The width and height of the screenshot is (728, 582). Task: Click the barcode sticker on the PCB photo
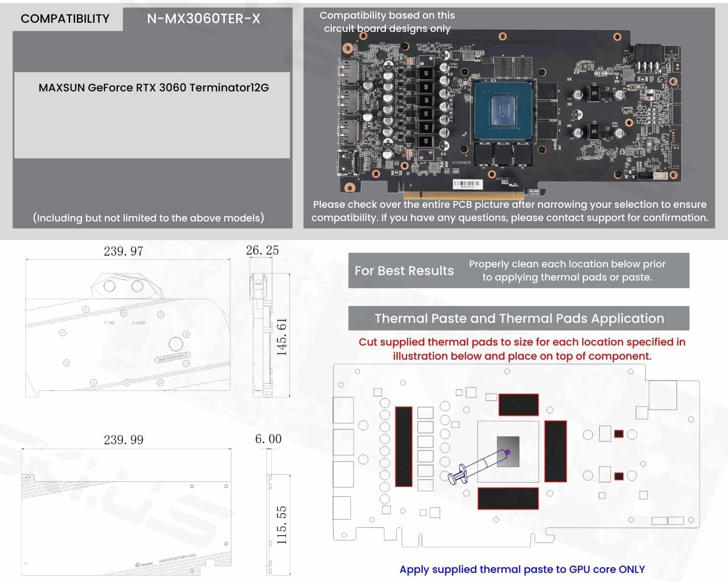tap(467, 184)
